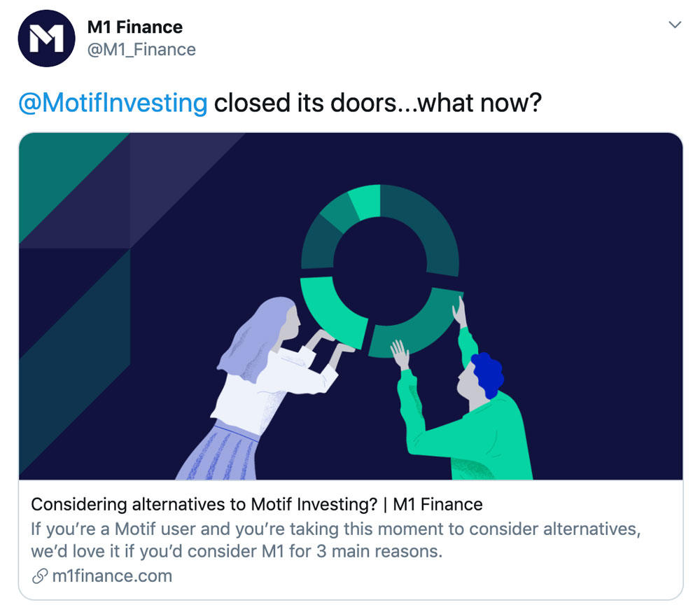Click the empty center of the donut chart
The height and width of the screenshot is (612, 700).
[x=380, y=271]
